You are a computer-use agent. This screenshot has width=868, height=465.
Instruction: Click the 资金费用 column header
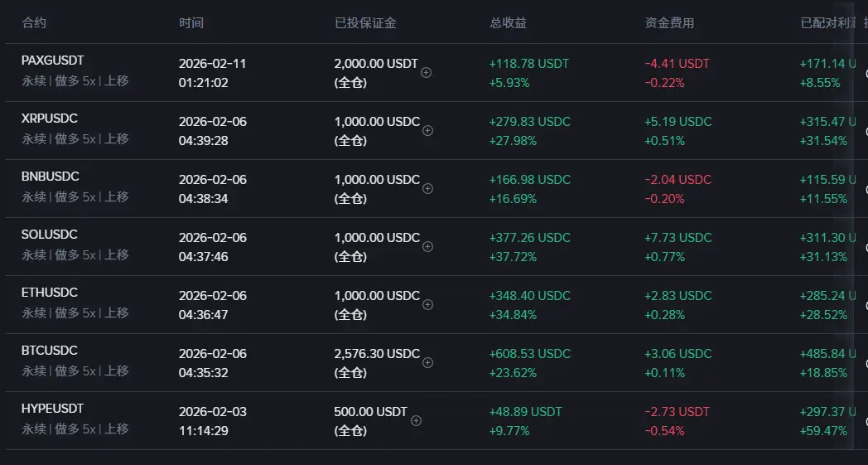pyautogui.click(x=669, y=23)
